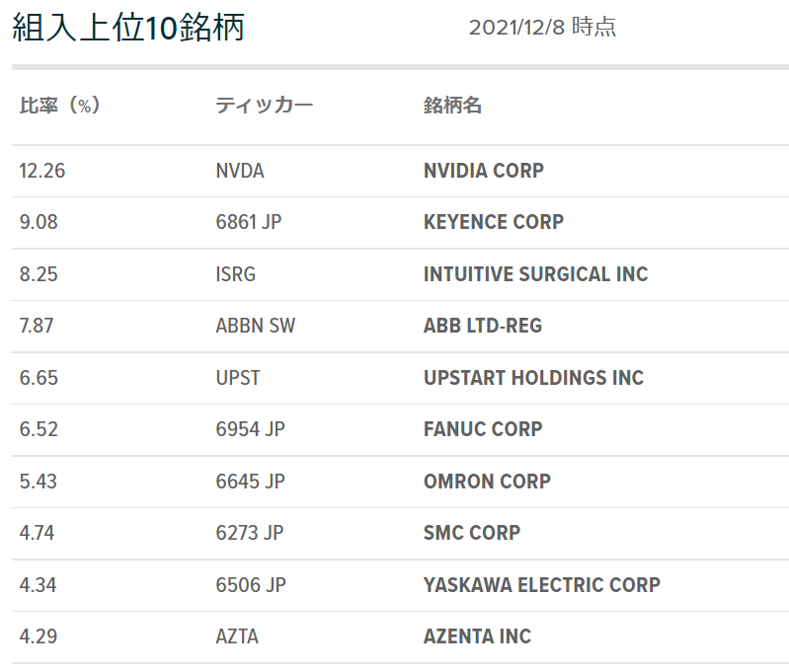Open the NVIDIA CORP name

tap(484, 171)
